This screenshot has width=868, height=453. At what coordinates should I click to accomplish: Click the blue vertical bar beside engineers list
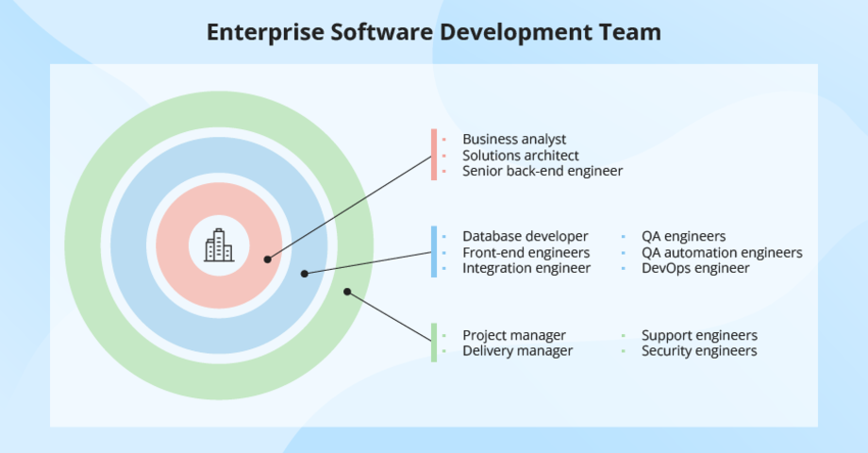pyautogui.click(x=434, y=251)
